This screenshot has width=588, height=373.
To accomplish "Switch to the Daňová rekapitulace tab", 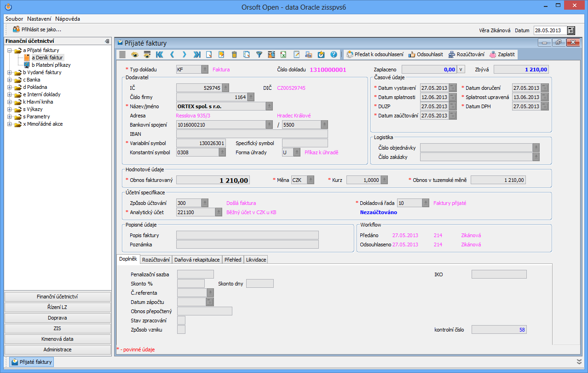I will pos(197,260).
